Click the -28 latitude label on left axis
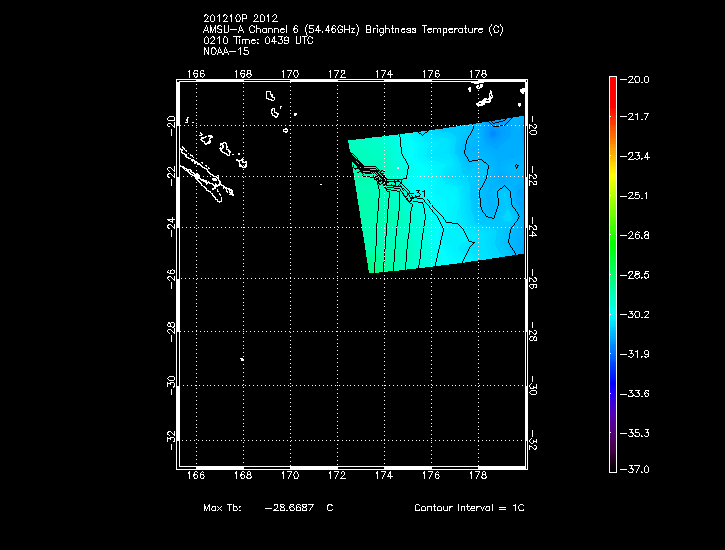 (x=169, y=328)
